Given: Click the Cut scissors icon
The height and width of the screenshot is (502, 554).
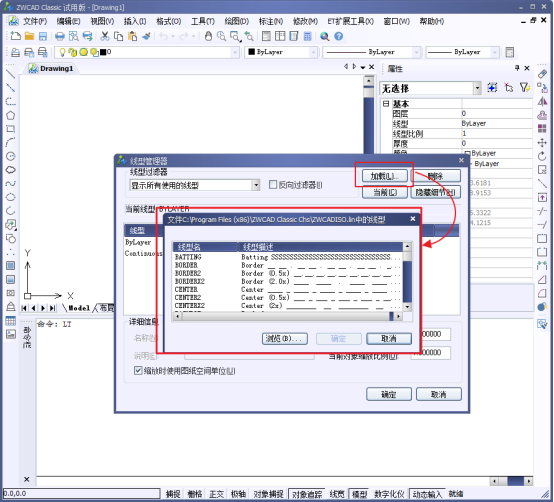Looking at the screenshot, I should coord(105,36).
